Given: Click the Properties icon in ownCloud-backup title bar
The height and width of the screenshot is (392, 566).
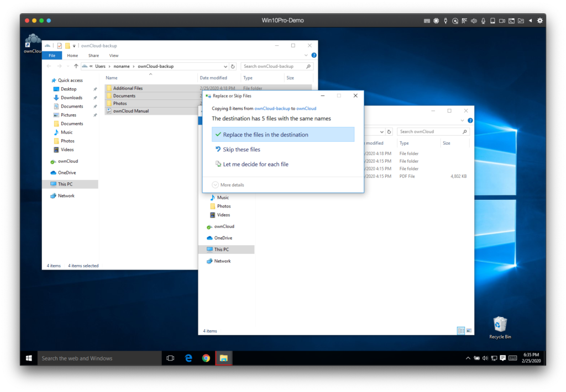Looking at the screenshot, I should (60, 46).
